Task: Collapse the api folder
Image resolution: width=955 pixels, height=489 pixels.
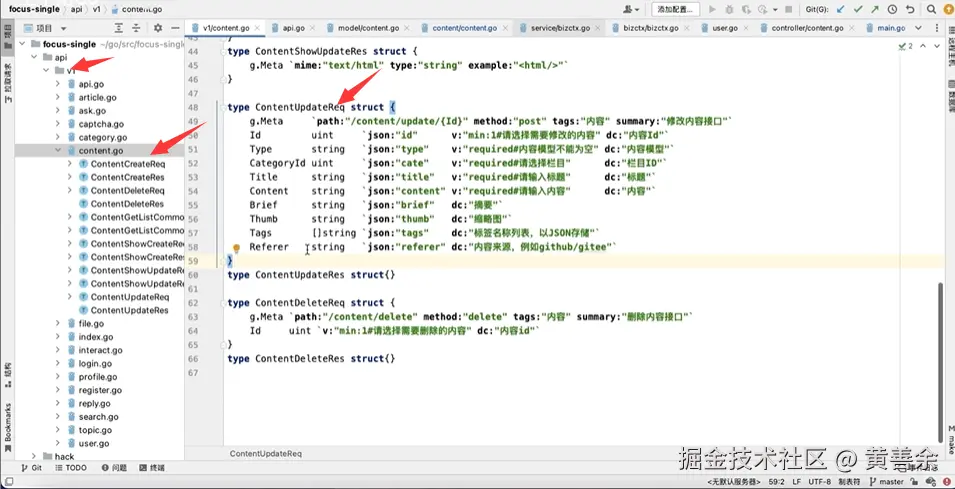Action: click(x=34, y=57)
